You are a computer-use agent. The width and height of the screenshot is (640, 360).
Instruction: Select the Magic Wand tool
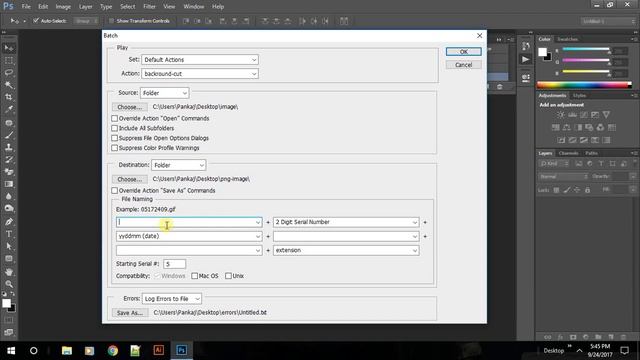pos(9,85)
